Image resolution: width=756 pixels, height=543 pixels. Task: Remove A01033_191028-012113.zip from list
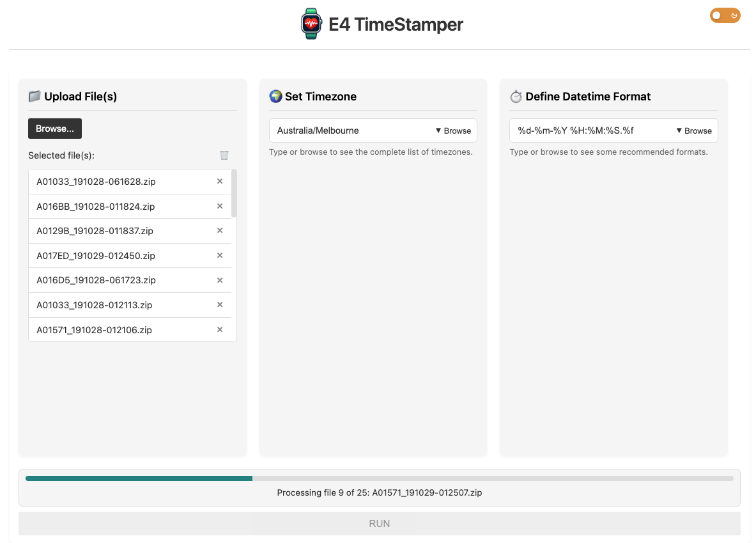click(x=220, y=304)
